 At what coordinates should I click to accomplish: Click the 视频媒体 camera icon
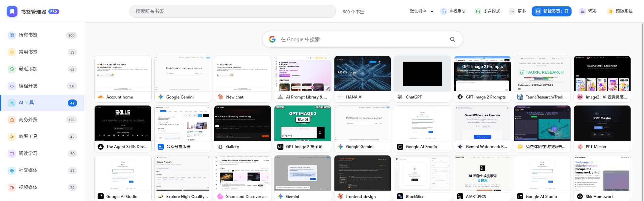[12, 188]
